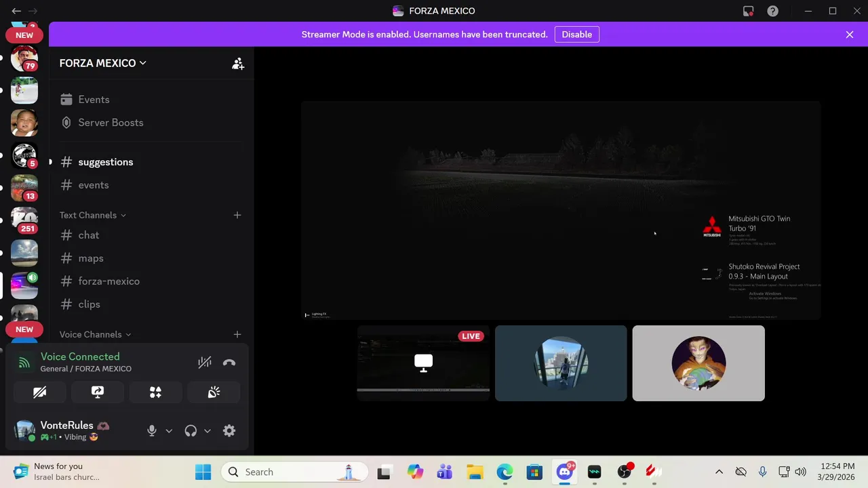The width and height of the screenshot is (868, 488).
Task: Open server with 79 notifications
Action: pyautogui.click(x=24, y=58)
